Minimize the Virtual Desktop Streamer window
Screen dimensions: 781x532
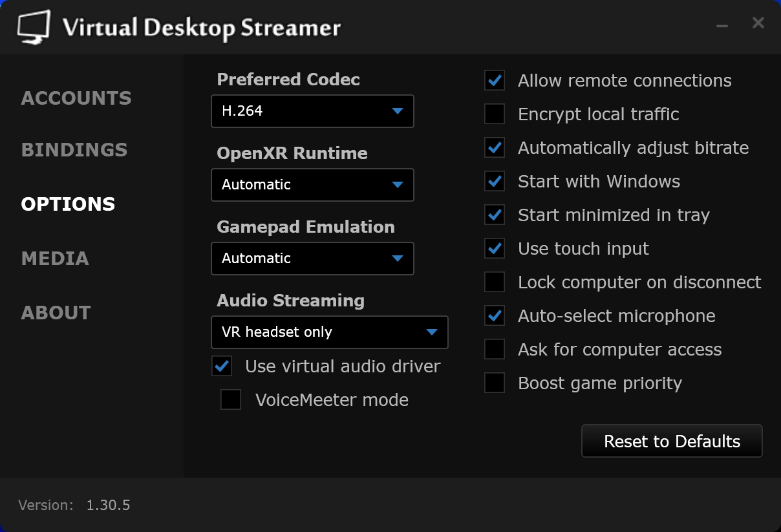click(722, 25)
